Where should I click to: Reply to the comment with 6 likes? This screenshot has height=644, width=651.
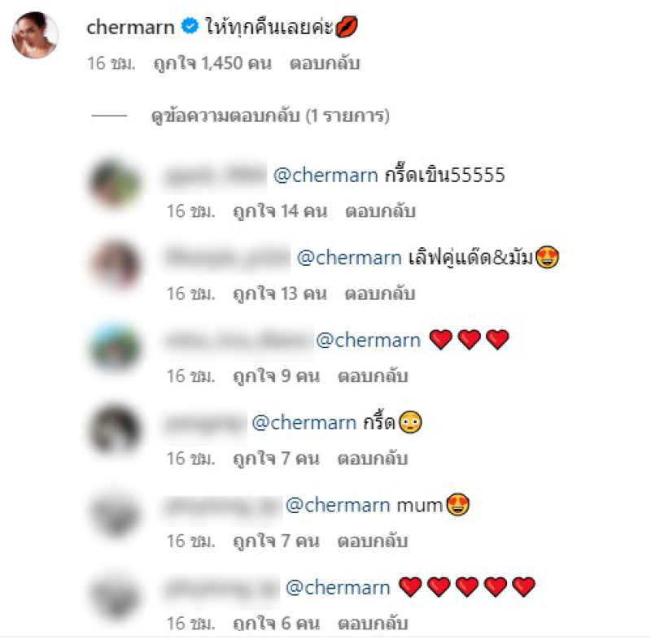tap(373, 624)
